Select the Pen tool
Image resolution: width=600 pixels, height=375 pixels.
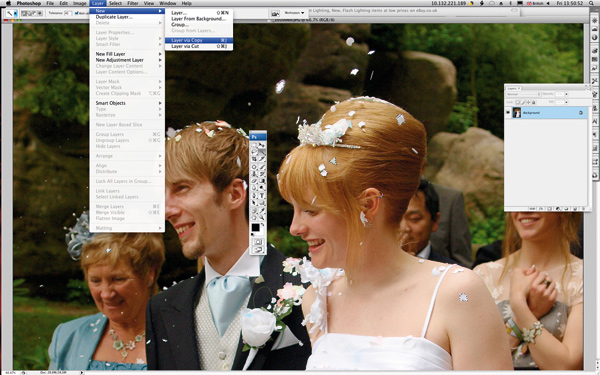254,196
